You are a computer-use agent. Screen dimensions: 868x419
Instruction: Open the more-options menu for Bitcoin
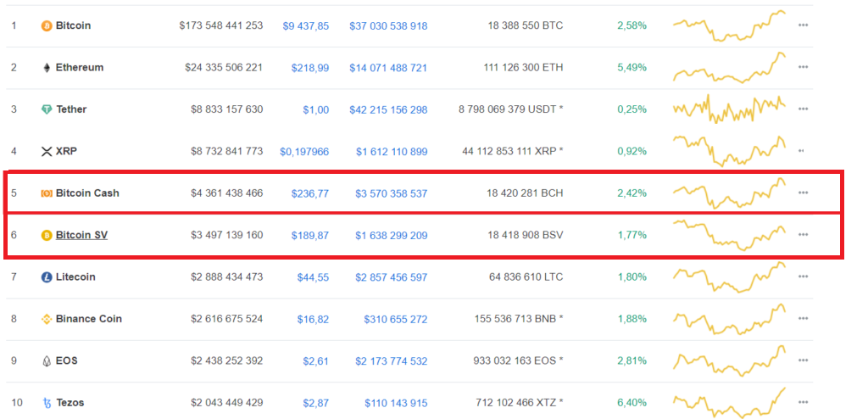(x=803, y=25)
